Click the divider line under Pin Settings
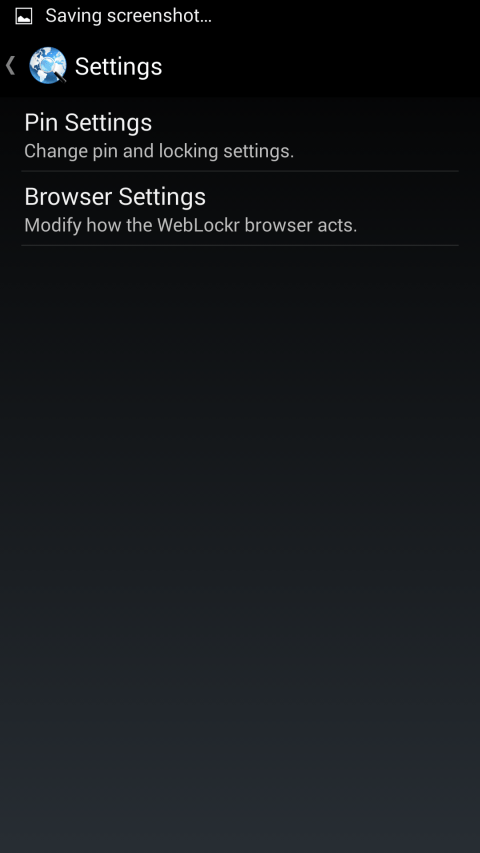This screenshot has width=480, height=853. (240, 171)
